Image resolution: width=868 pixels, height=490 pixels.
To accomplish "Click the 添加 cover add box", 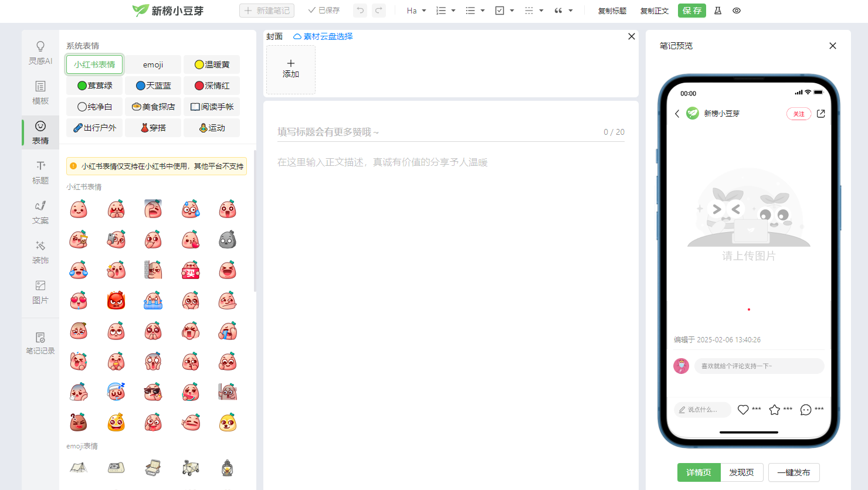I will tap(291, 69).
